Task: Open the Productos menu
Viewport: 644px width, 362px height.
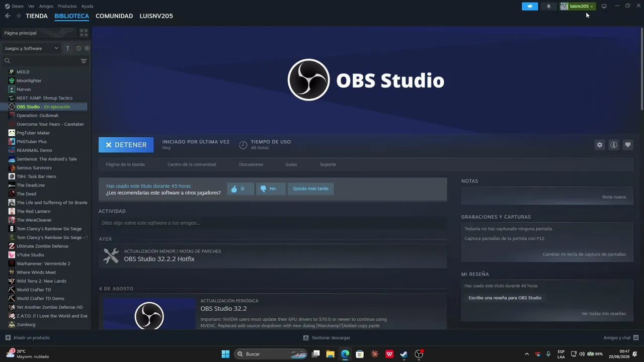Action: [67, 6]
